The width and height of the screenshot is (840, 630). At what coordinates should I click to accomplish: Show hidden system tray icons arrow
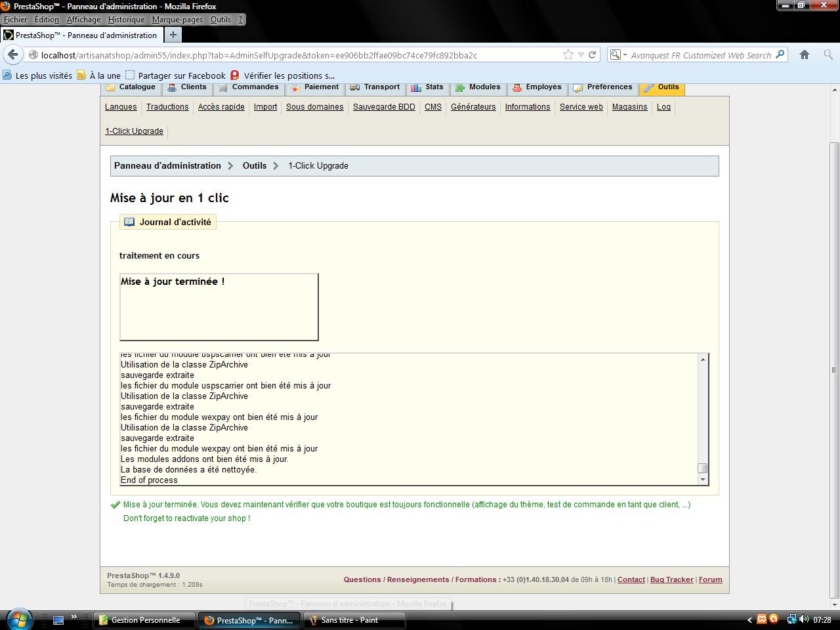[749, 619]
